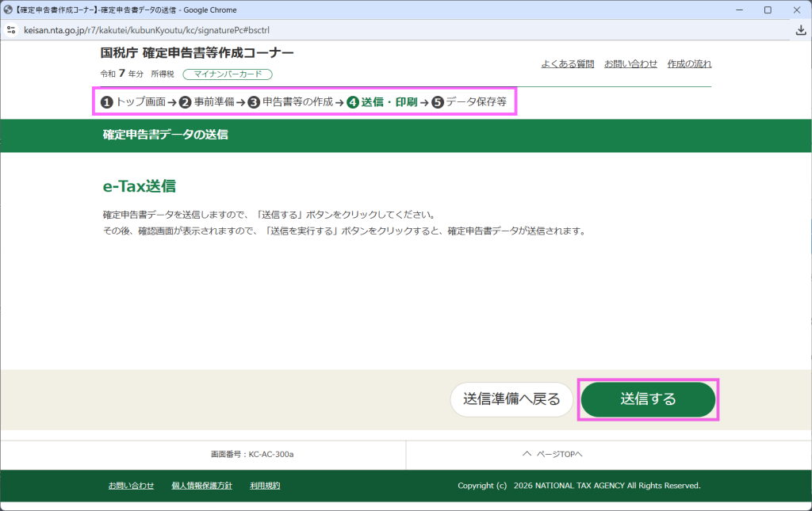
Task: Select step 5 データ保存等 in progress bar
Action: pyautogui.click(x=469, y=102)
